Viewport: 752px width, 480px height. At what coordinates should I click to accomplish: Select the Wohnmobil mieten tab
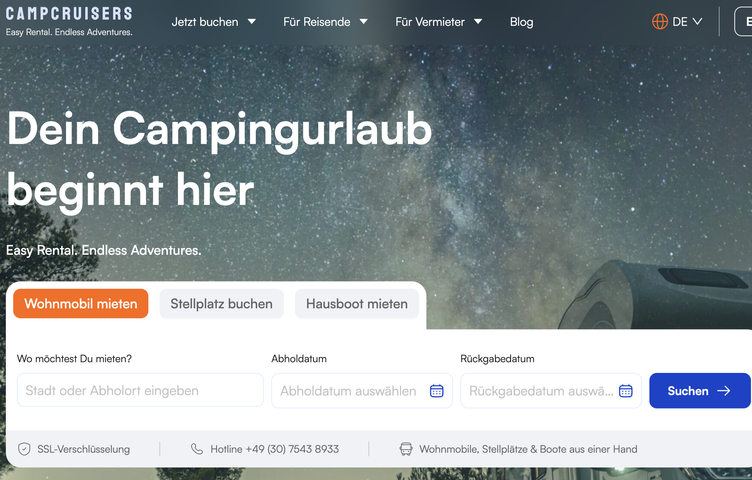81,304
